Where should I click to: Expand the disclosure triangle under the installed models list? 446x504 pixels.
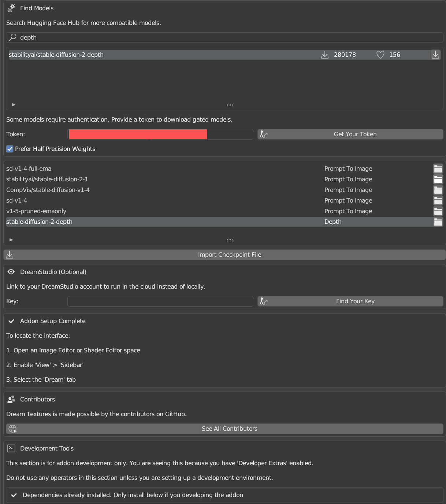[x=11, y=240]
